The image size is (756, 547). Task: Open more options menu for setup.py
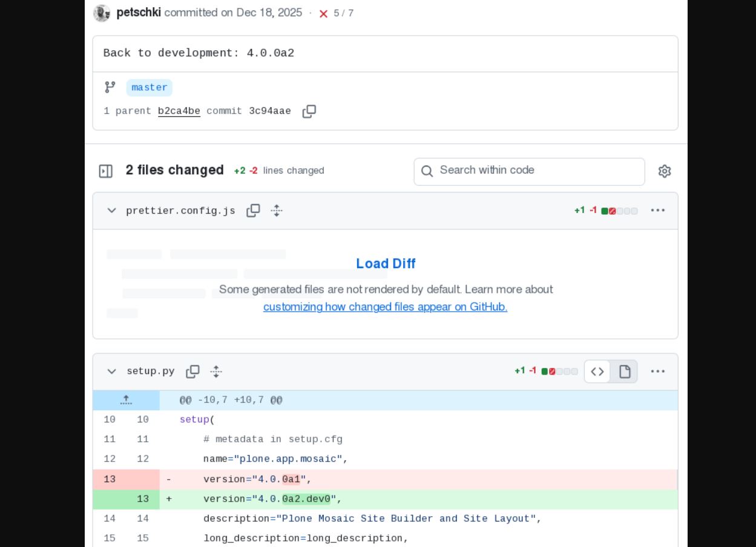coord(657,372)
